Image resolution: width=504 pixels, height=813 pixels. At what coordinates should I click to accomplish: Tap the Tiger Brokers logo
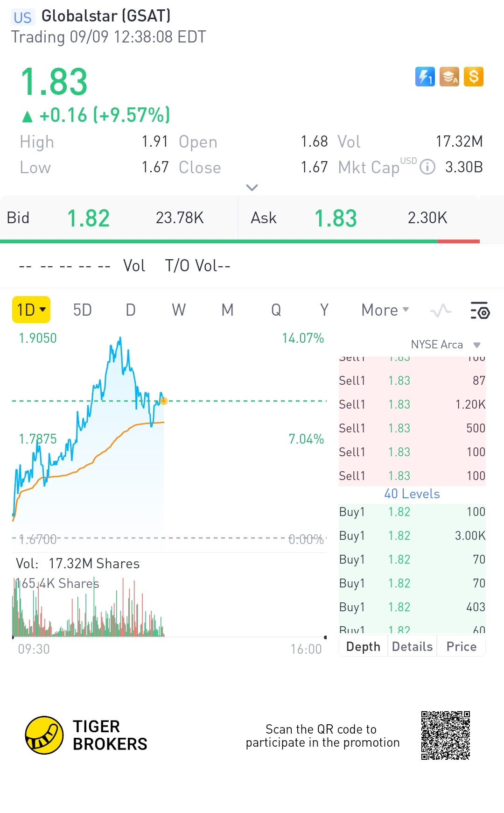44,735
